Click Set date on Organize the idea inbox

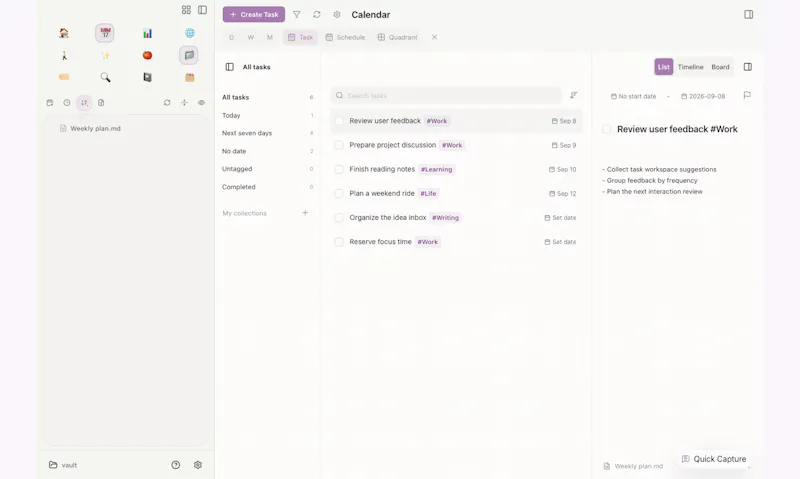560,218
